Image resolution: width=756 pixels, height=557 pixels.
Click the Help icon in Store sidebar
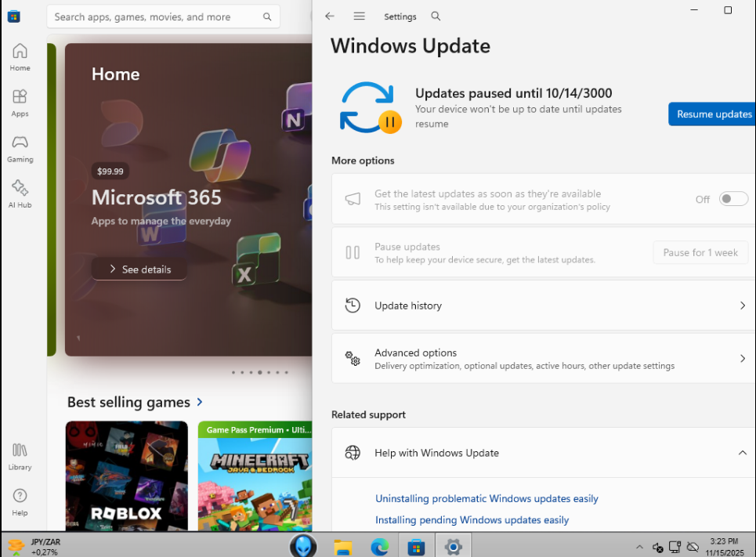pyautogui.click(x=20, y=502)
